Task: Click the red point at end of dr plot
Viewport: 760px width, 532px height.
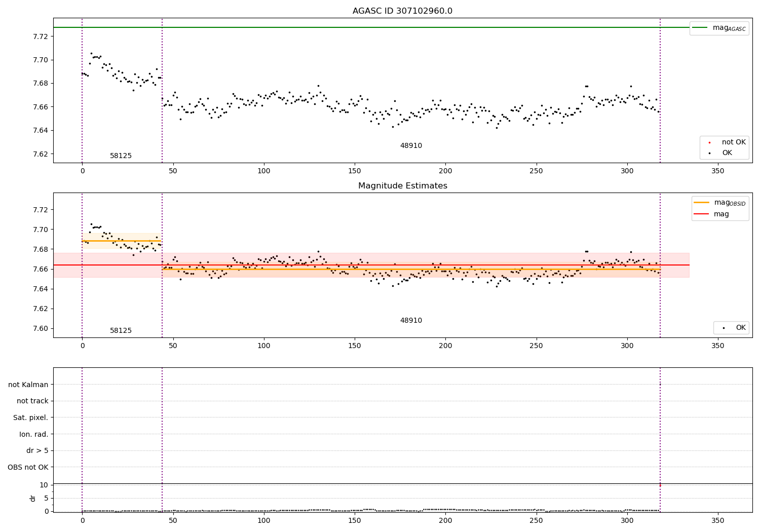Action: point(660,485)
